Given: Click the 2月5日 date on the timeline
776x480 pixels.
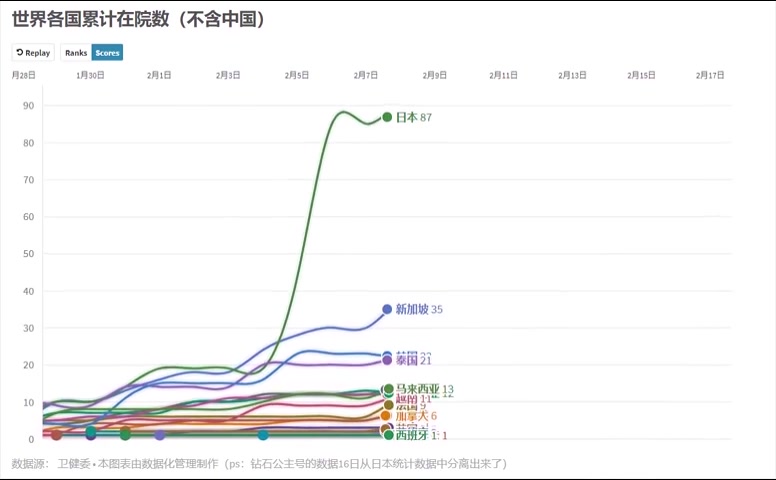Looking at the screenshot, I should tap(297, 75).
